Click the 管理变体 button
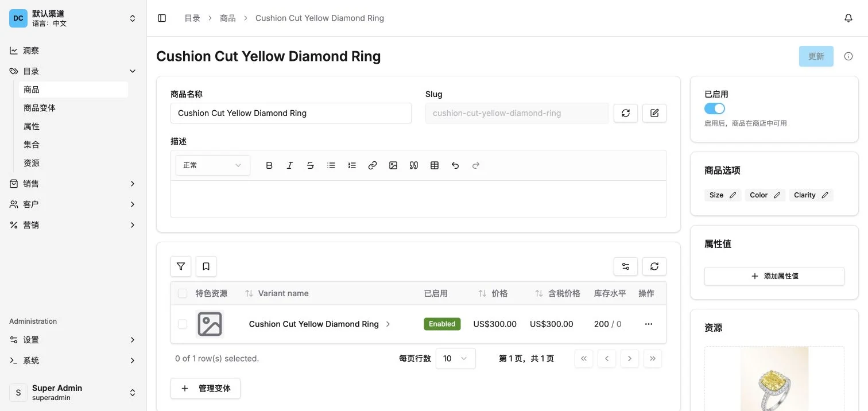 pos(206,389)
